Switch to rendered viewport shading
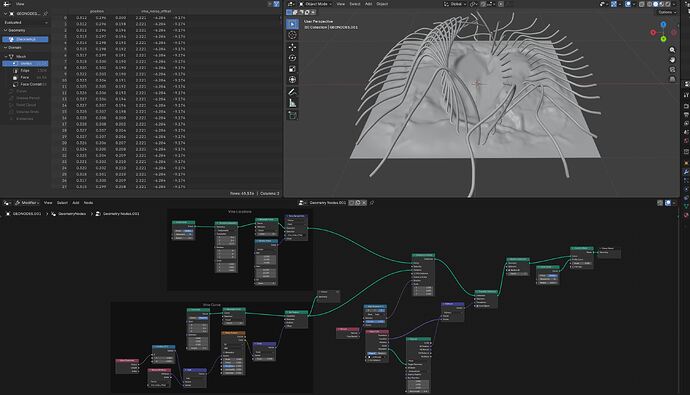Viewport: 690px width, 395px height. click(x=668, y=4)
